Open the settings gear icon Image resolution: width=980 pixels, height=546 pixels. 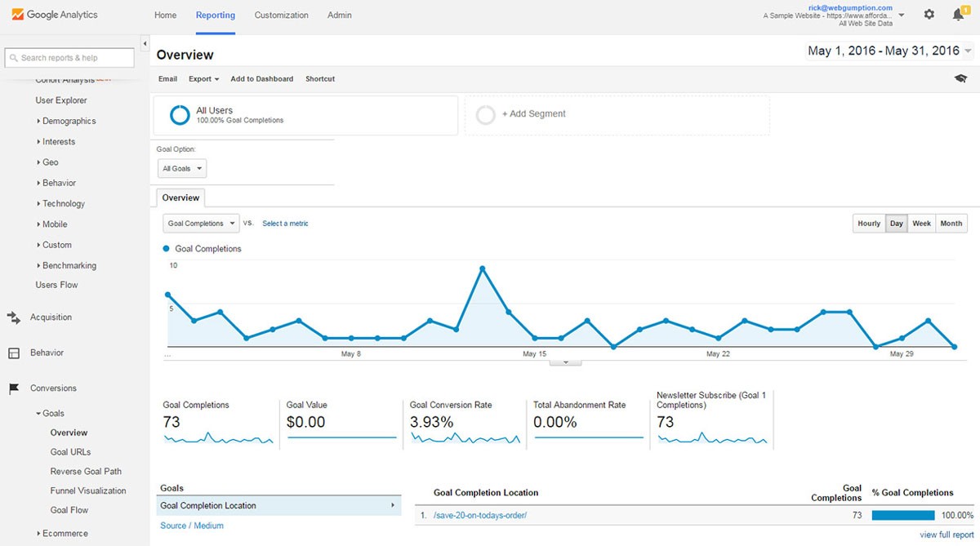click(929, 15)
